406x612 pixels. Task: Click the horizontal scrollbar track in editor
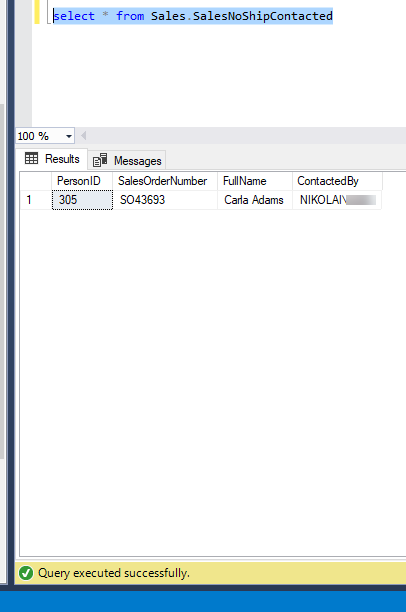(247, 136)
